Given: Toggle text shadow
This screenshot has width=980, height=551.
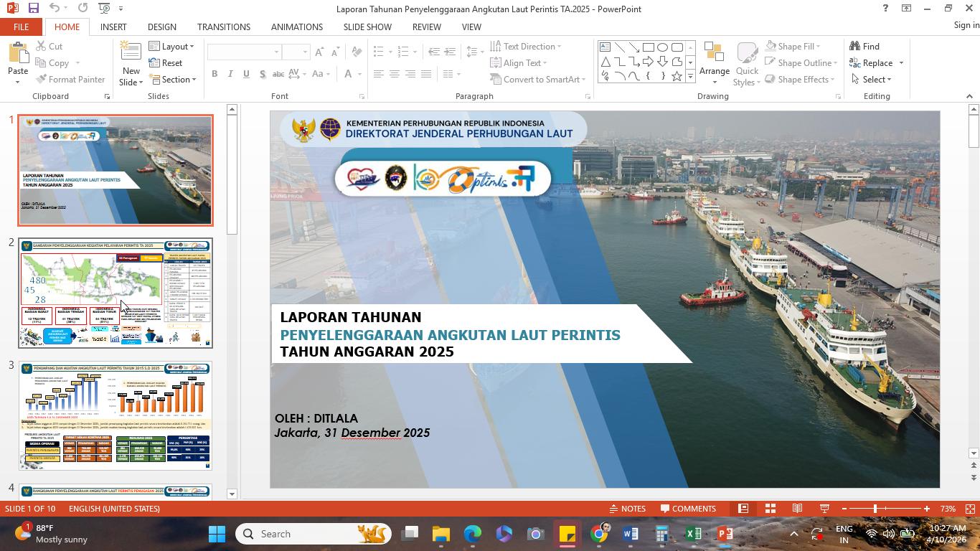Looking at the screenshot, I should tap(262, 74).
